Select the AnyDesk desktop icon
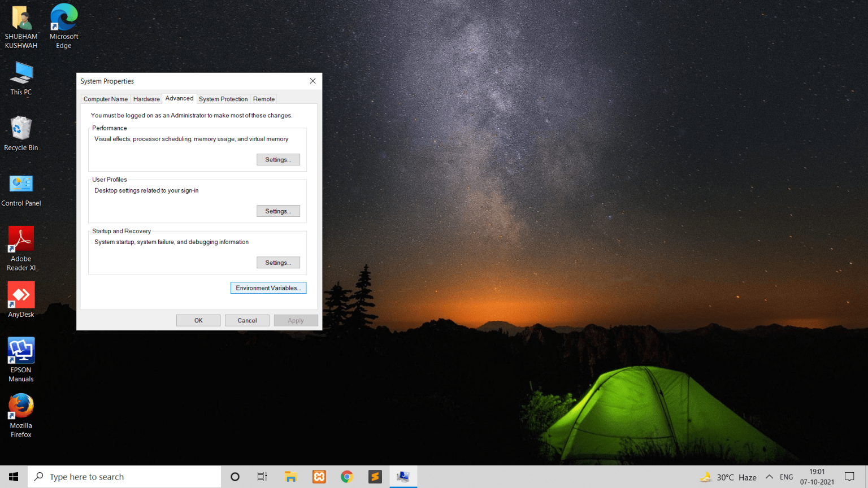Image resolution: width=868 pixels, height=488 pixels. click(x=21, y=300)
